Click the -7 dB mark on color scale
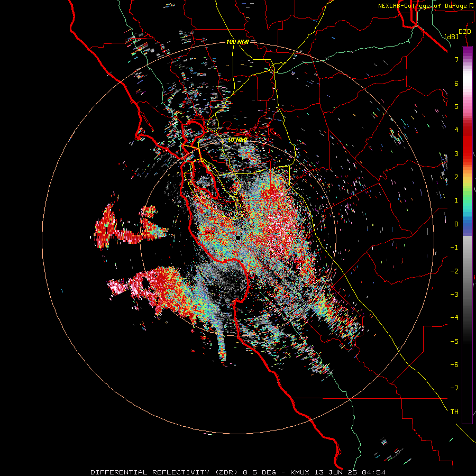476x476 pixels. coord(454,388)
